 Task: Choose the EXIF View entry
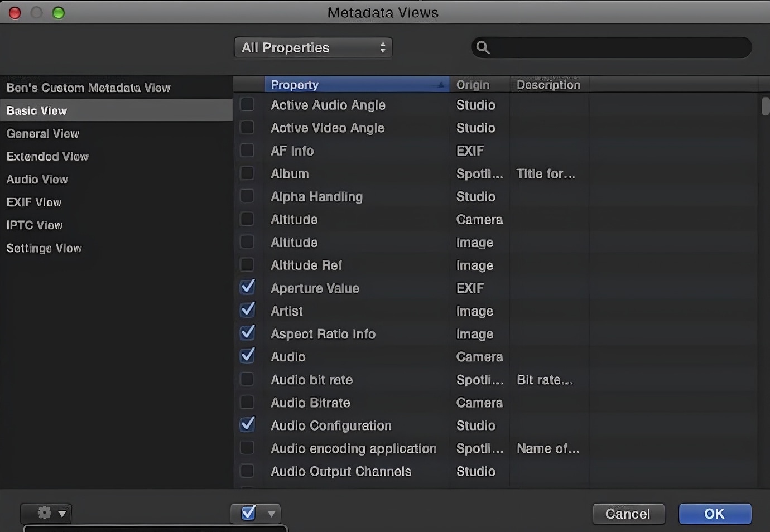point(34,202)
